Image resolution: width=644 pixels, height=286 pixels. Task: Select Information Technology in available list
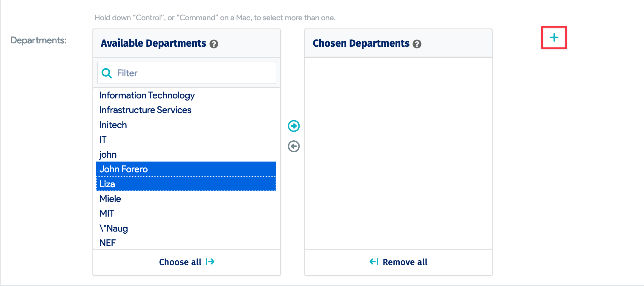(x=147, y=95)
